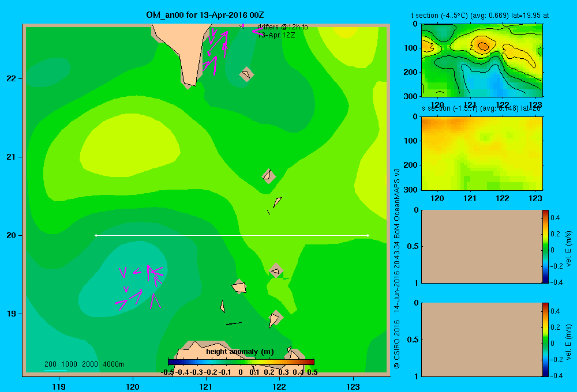Click the island near 122E at 19N

click(x=275, y=318)
